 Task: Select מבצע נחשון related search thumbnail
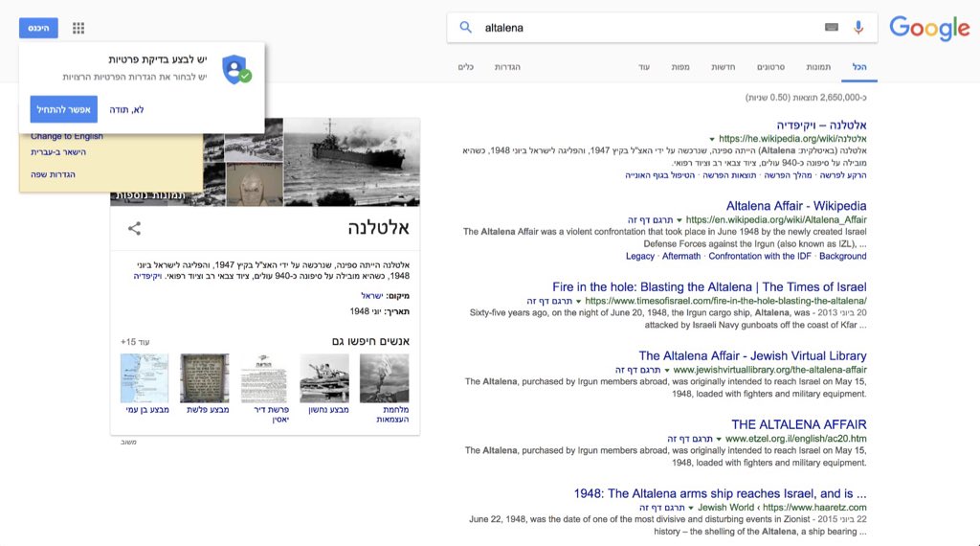(x=324, y=378)
